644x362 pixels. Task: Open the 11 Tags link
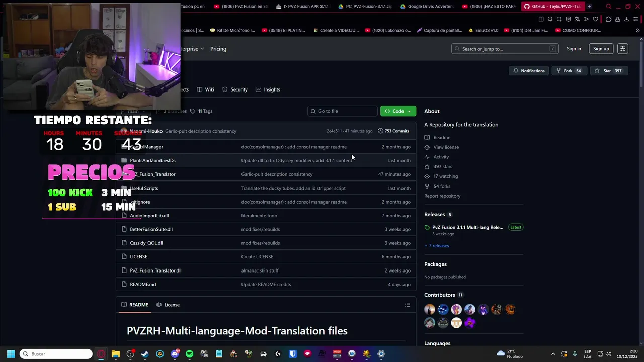pyautogui.click(x=201, y=111)
